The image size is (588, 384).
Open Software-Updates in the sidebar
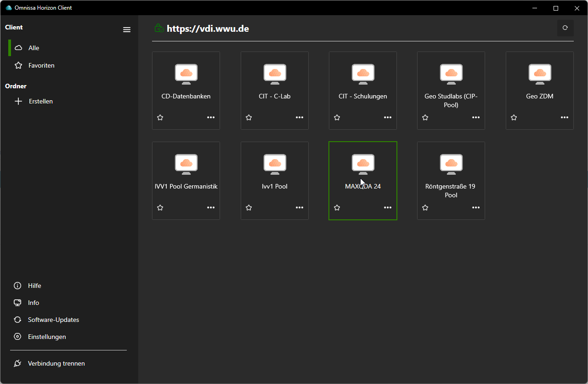(53, 320)
